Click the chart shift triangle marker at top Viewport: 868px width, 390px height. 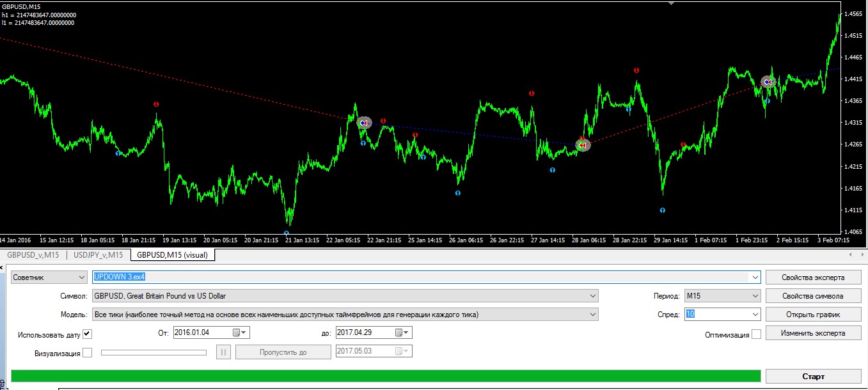tap(671, 3)
